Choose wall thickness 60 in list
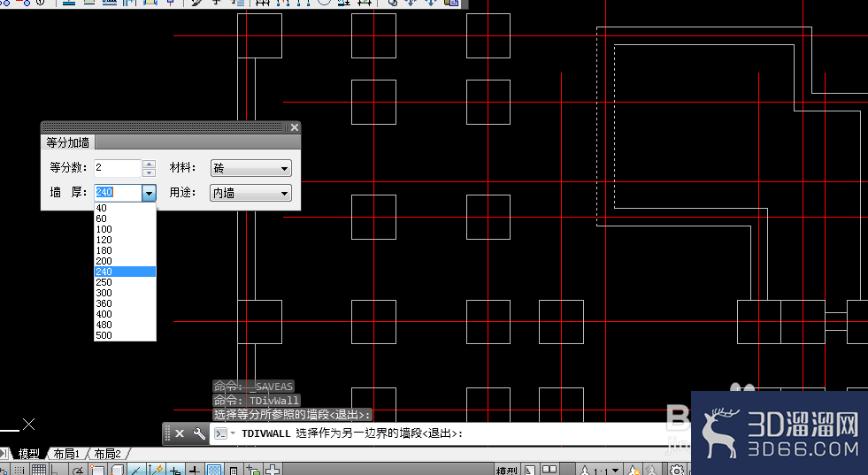This screenshot has height=475, width=868. coord(125,218)
